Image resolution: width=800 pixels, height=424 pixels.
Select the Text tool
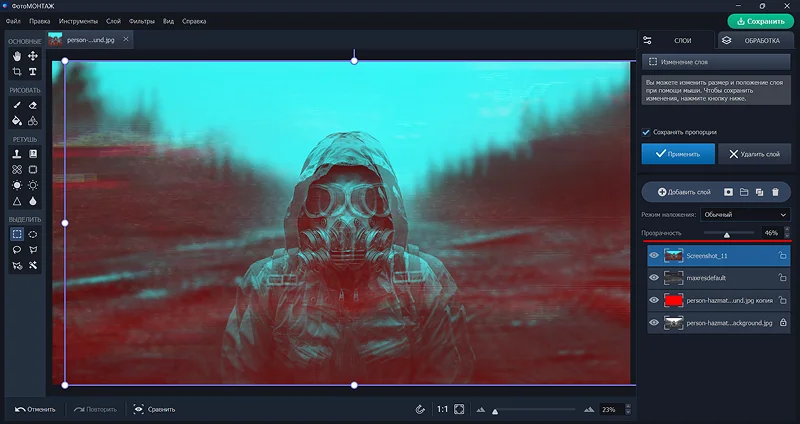point(33,71)
